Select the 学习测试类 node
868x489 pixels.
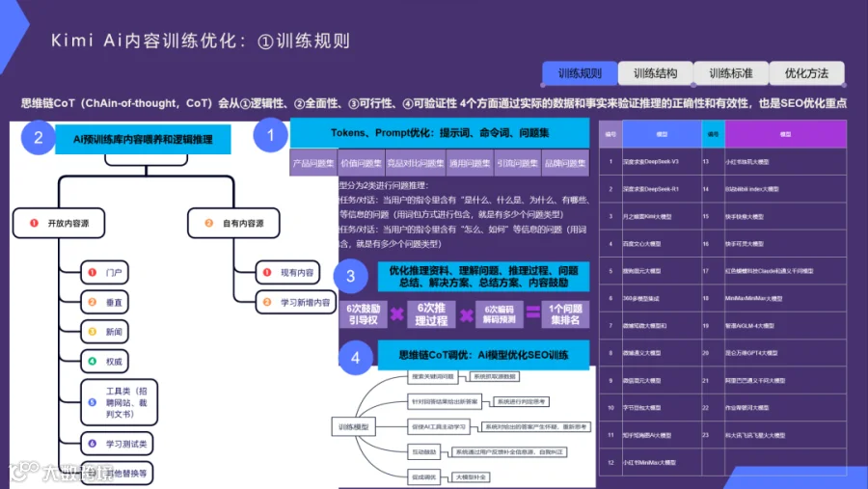117,444
